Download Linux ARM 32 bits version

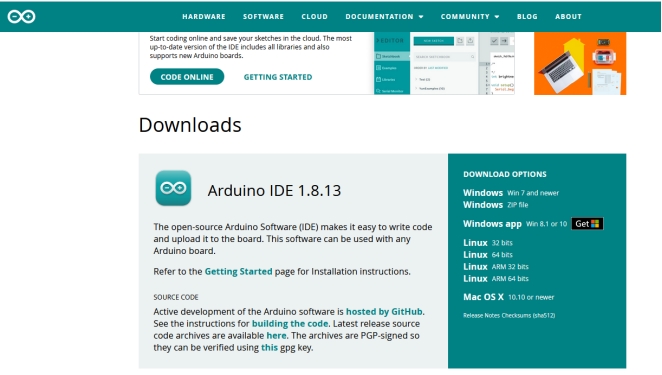point(496,267)
